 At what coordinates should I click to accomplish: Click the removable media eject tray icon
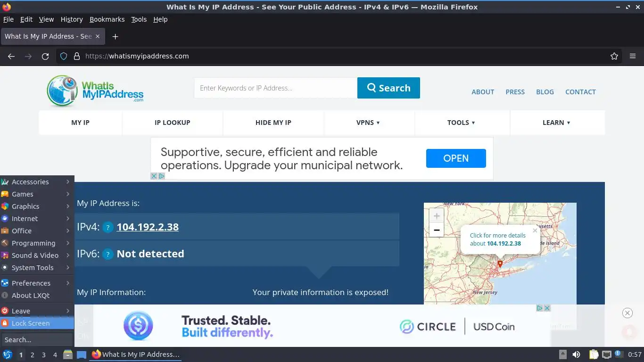coord(563,354)
